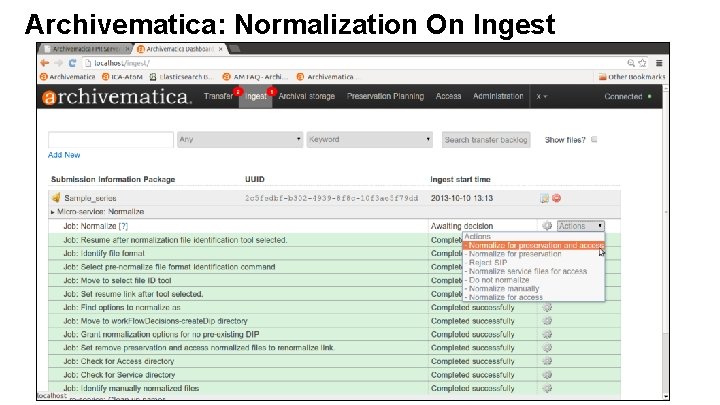The width and height of the screenshot is (720, 405).
Task: Open the Elasticsearch bookmark
Action: [x=182, y=77]
